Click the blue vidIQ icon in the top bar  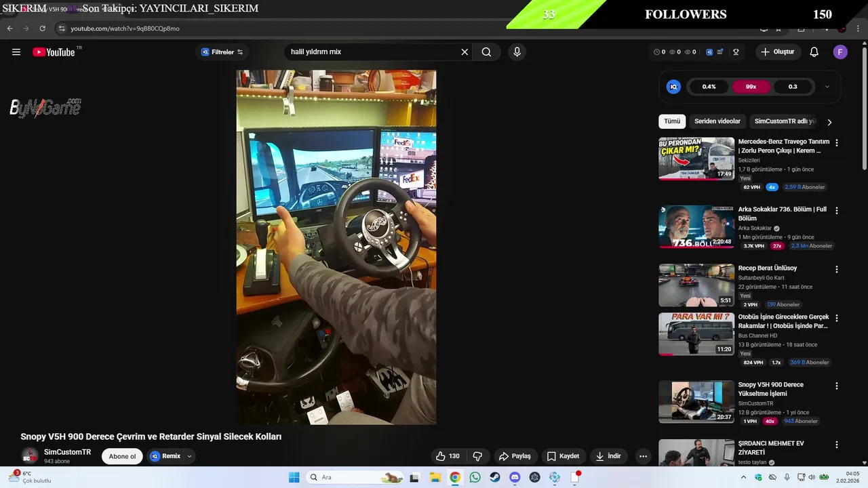(x=709, y=52)
